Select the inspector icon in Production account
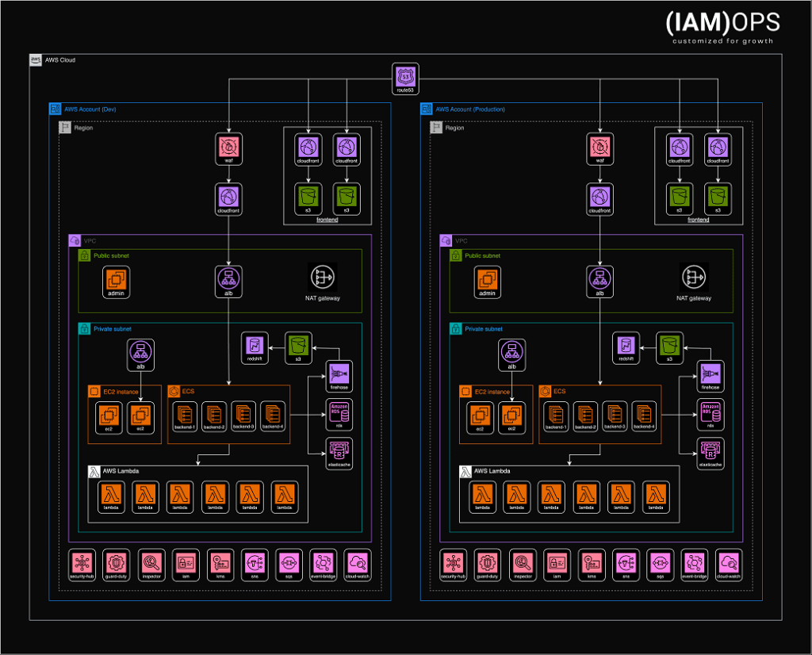This screenshot has height=655, width=812. pyautogui.click(x=523, y=562)
